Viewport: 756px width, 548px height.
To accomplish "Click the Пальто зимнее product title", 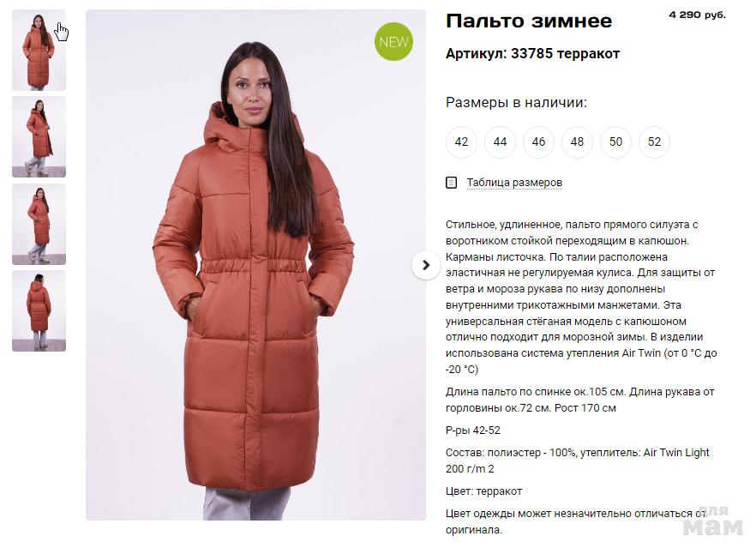I will (529, 21).
